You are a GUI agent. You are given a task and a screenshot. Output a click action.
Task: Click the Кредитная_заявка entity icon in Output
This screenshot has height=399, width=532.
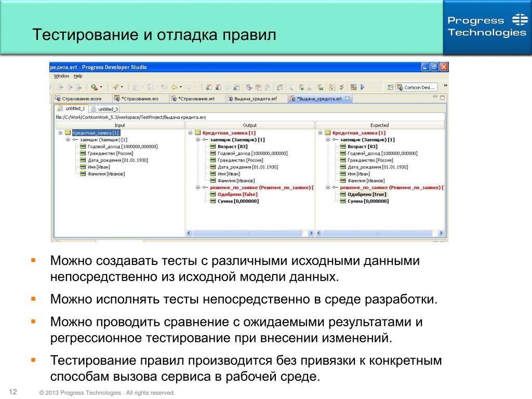(x=198, y=132)
